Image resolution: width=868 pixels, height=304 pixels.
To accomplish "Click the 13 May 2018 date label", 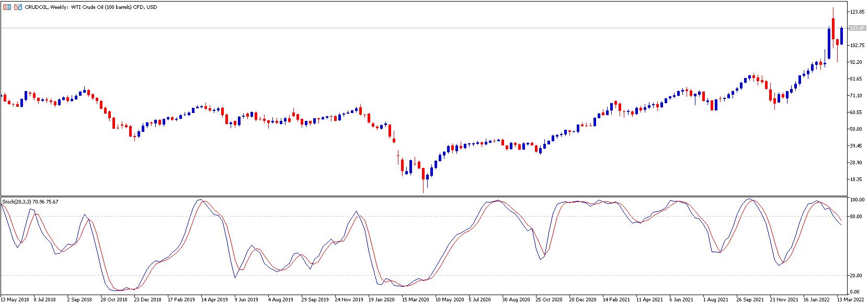I will [x=15, y=300].
